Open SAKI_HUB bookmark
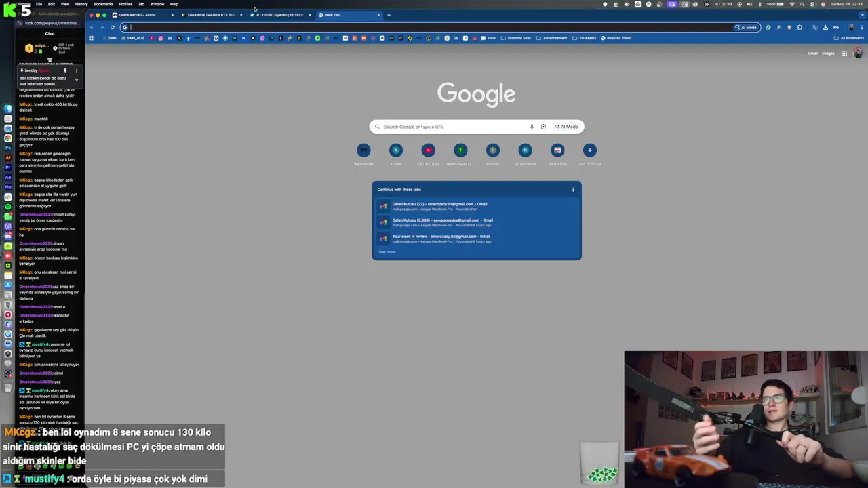The height and width of the screenshot is (488, 868). (x=133, y=38)
